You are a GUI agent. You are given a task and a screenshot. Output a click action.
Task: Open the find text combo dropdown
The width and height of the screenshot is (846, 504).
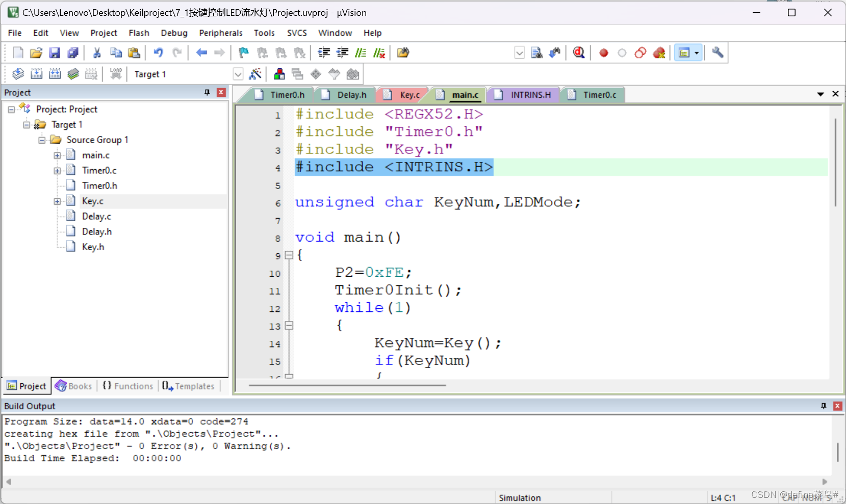click(519, 52)
